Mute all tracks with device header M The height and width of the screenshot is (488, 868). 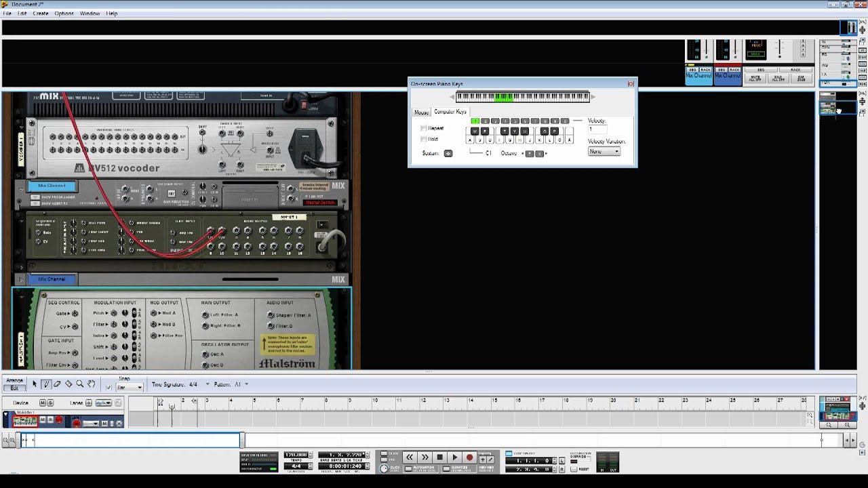[x=43, y=403]
